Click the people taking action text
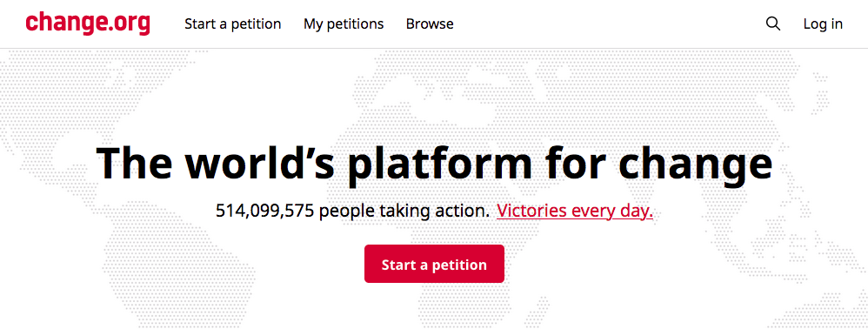 [404, 211]
